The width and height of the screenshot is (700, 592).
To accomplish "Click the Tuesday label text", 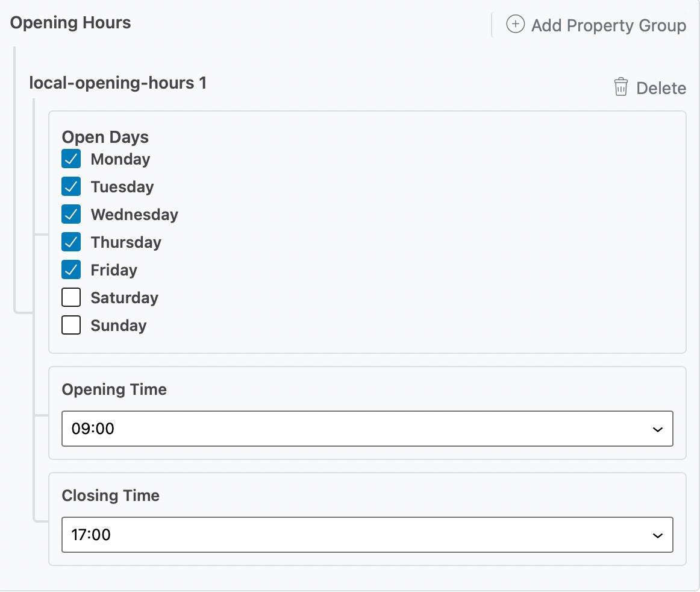I will [x=122, y=187].
